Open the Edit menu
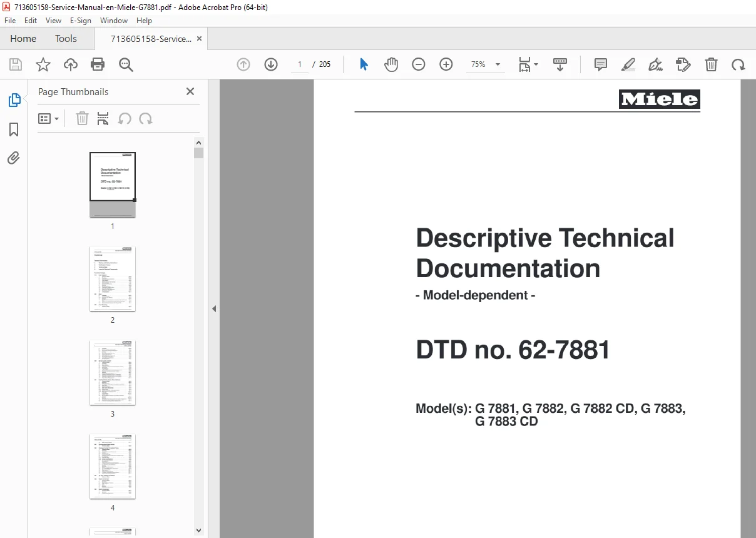Viewport: 756px width, 538px height. [31, 21]
